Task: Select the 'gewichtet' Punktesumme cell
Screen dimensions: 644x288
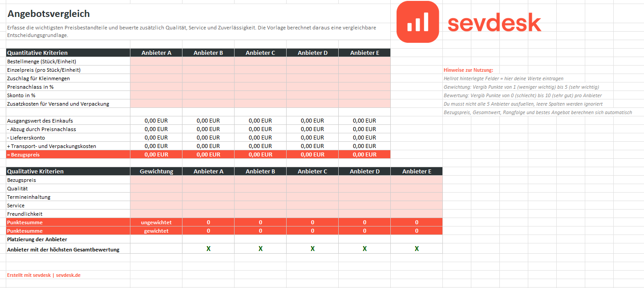Action: (x=156, y=230)
